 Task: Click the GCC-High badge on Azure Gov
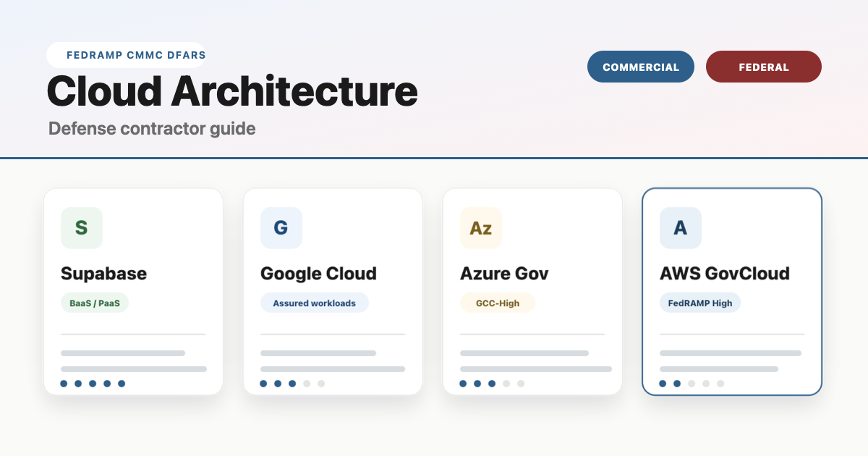click(x=498, y=303)
